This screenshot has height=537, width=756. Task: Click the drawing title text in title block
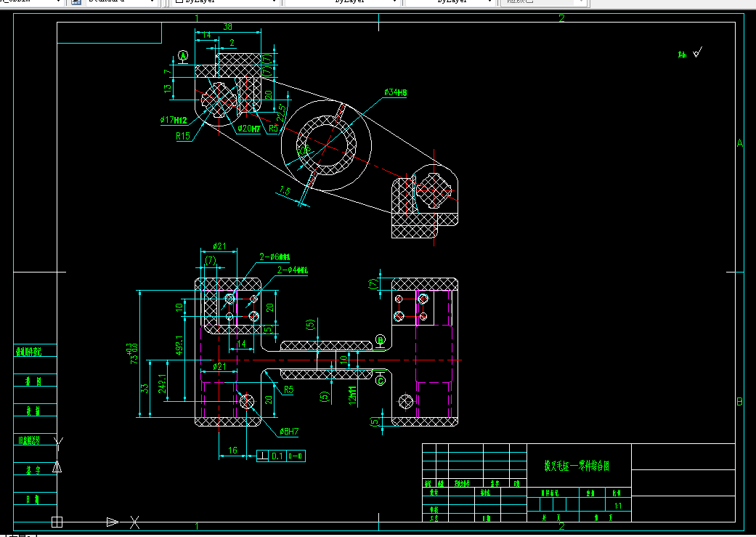tap(577, 466)
